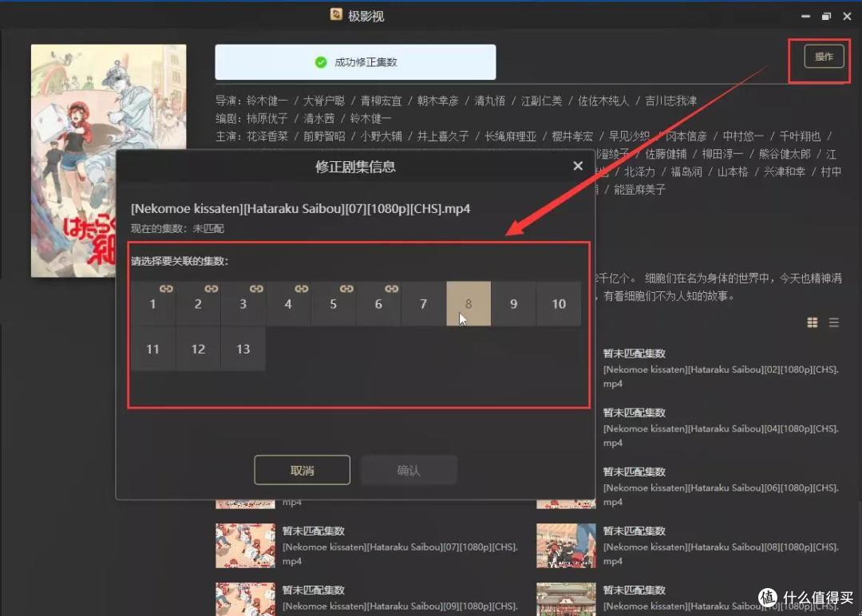862x616 pixels.
Task: Select episode 2 in the episode grid
Action: [x=199, y=304]
